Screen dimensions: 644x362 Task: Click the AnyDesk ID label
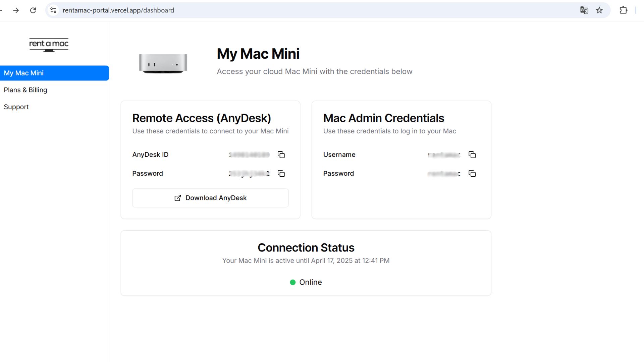[x=150, y=155]
